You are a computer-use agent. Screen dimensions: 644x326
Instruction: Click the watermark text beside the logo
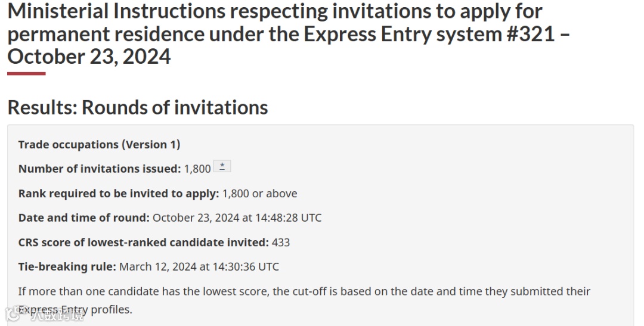pos(57,315)
